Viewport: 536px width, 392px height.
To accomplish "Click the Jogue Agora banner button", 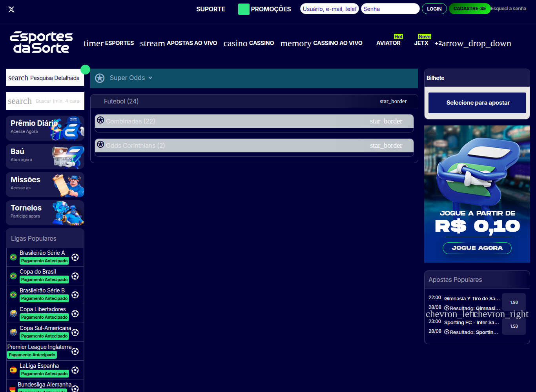I will (477, 248).
